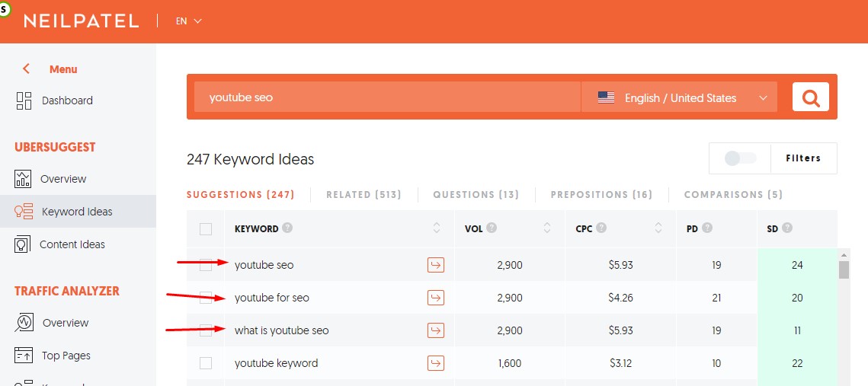Click the 'youtube seo' keyword text
This screenshot has height=386, width=868.
point(264,266)
